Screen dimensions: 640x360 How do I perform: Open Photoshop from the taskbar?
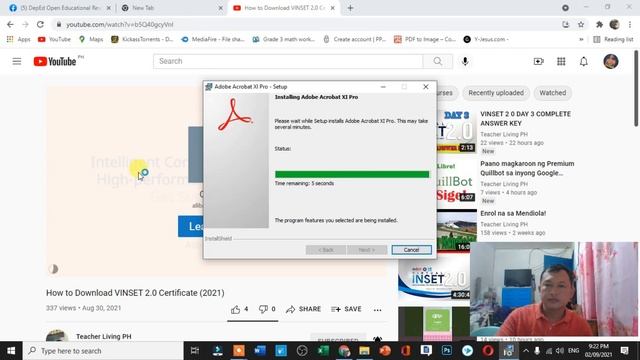click(447, 351)
